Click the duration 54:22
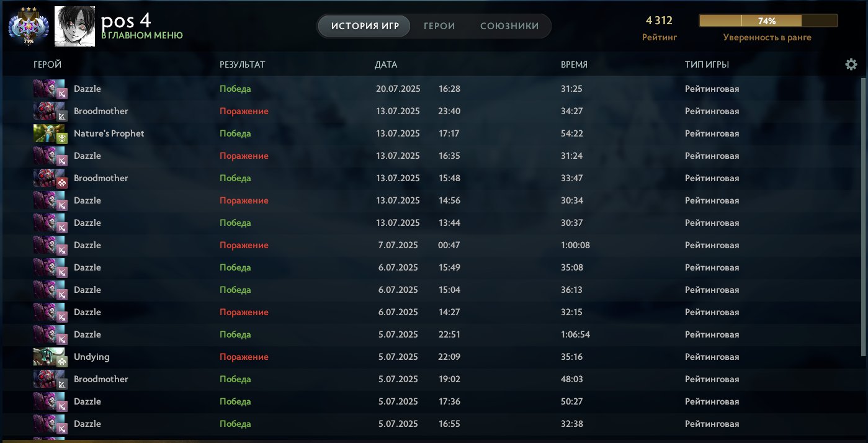Image resolution: width=868 pixels, height=443 pixels. tap(571, 133)
